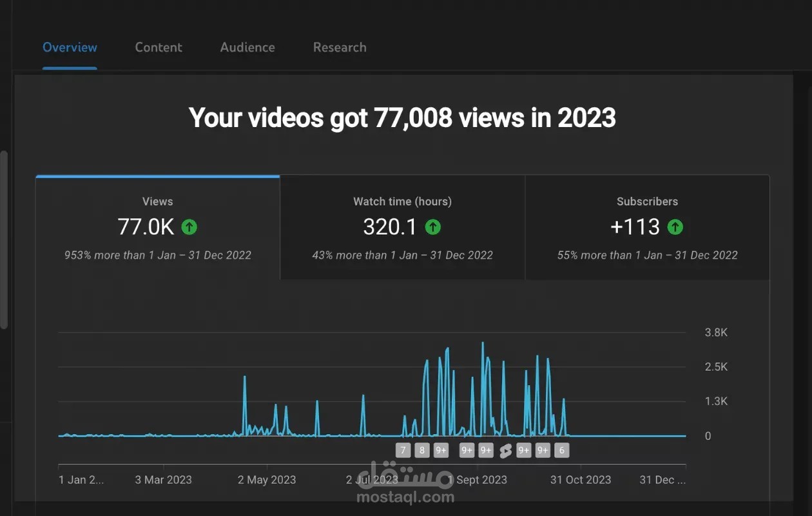Click the '1 Sept 2023' date label
The width and height of the screenshot is (812, 516).
tap(478, 480)
